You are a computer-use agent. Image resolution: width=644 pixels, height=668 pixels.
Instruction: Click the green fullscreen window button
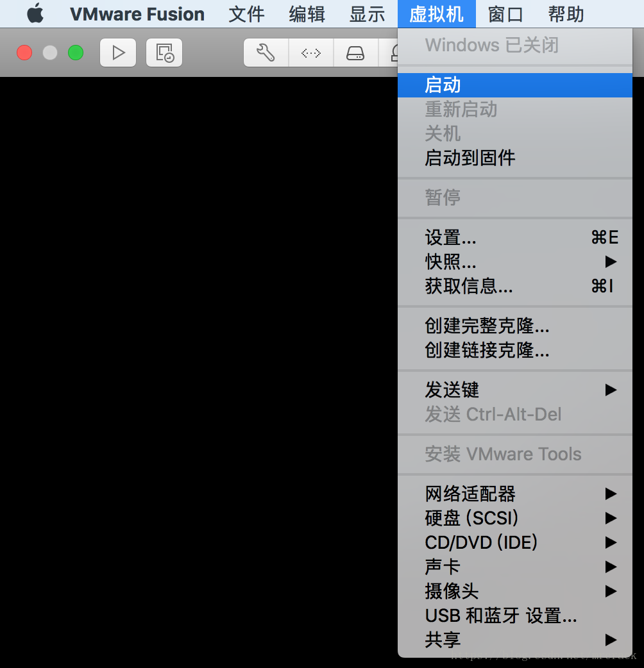(76, 53)
